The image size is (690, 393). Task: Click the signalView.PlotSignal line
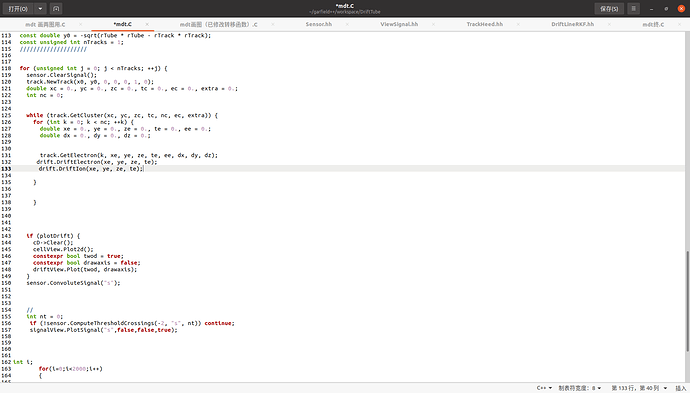coord(103,330)
